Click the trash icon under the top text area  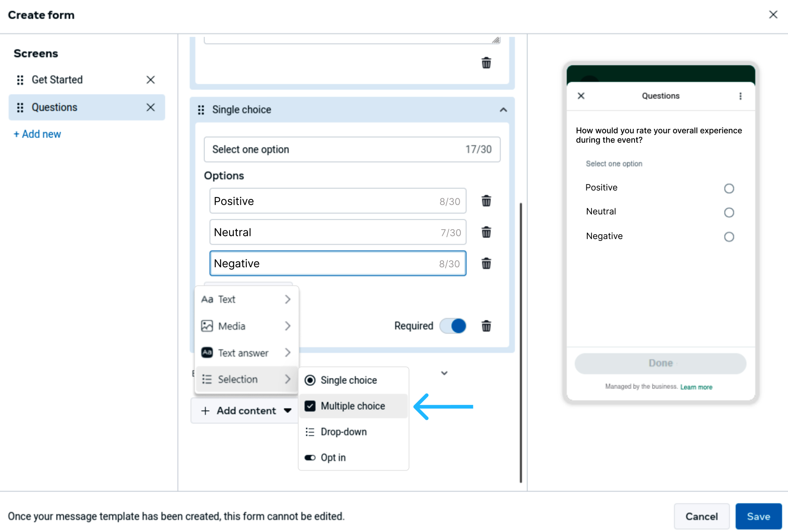click(x=486, y=63)
